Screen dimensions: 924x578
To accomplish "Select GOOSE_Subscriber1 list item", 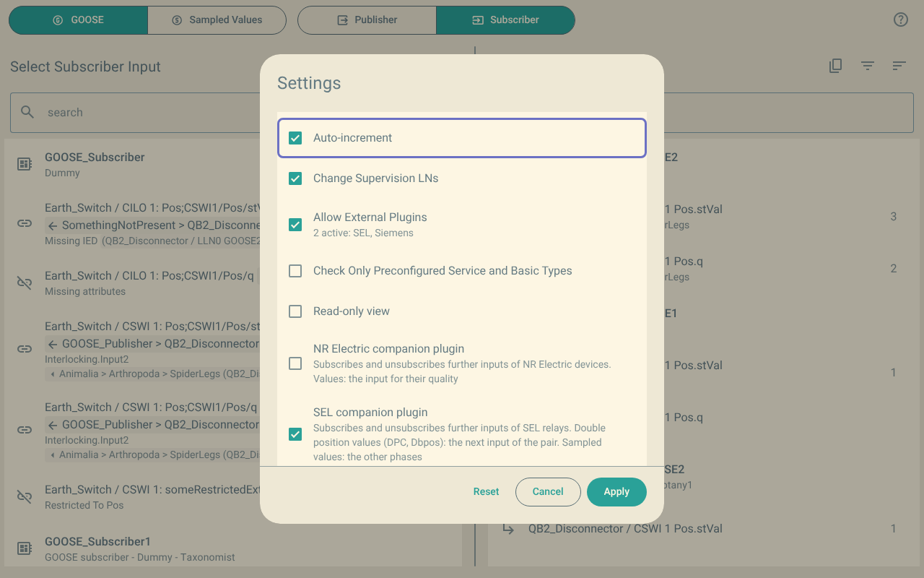I will point(233,549).
